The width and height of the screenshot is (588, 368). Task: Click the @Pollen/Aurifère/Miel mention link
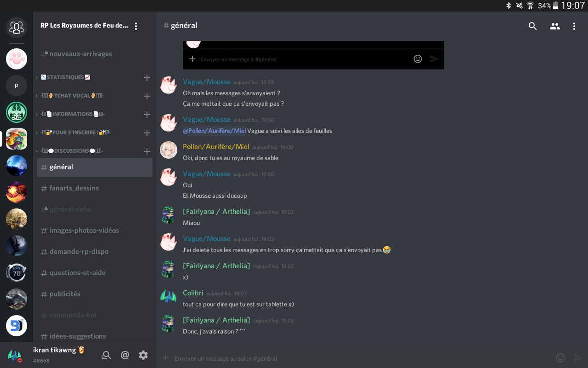tap(214, 131)
